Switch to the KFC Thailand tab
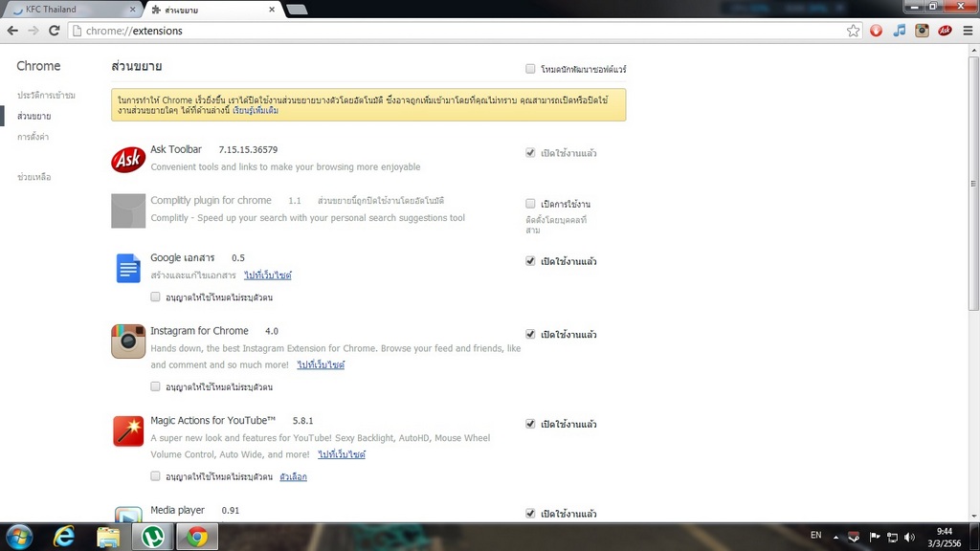Image resolution: width=980 pixels, height=551 pixels. point(71,10)
